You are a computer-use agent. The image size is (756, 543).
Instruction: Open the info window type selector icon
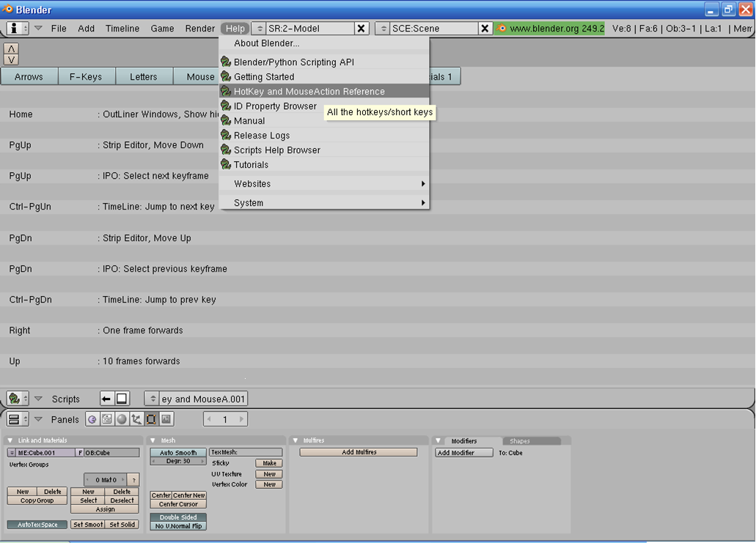pos(18,29)
